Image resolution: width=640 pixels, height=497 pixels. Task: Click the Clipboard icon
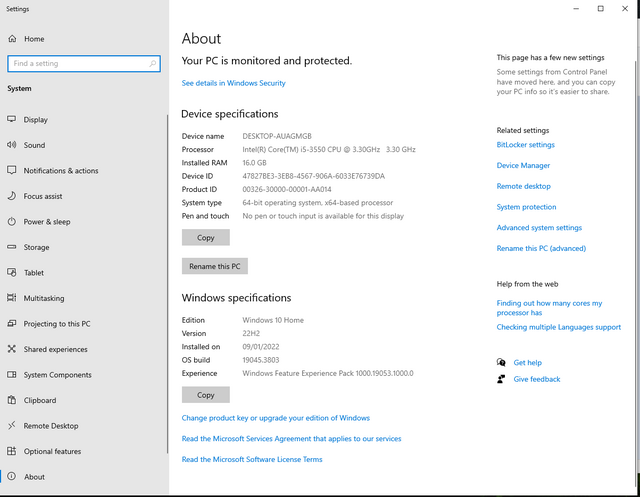(12, 400)
